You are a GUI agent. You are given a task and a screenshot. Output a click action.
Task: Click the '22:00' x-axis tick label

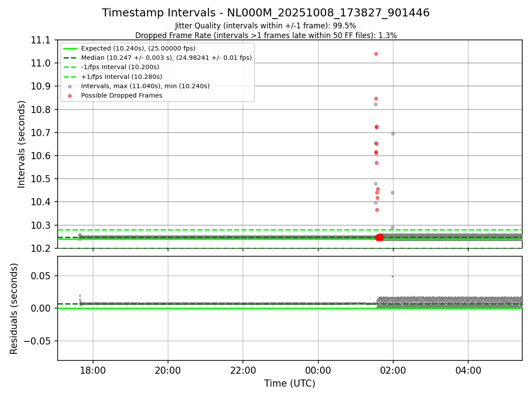(243, 370)
